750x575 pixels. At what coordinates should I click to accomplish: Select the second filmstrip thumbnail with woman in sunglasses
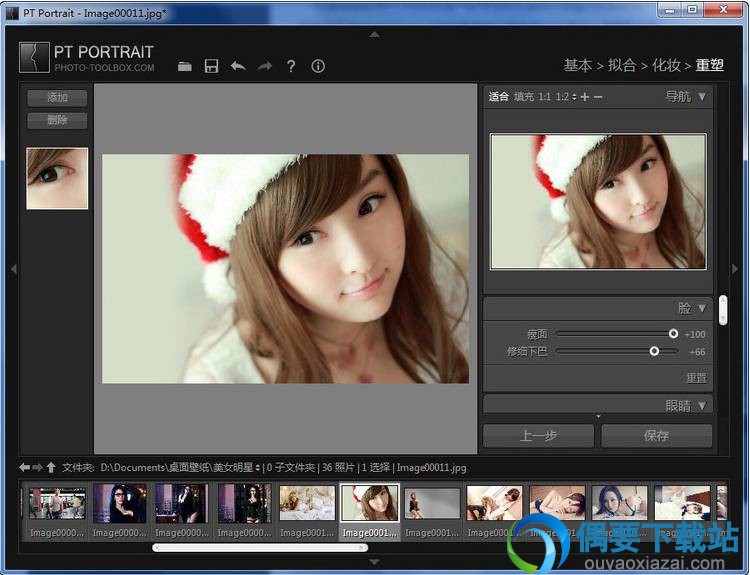[120, 503]
